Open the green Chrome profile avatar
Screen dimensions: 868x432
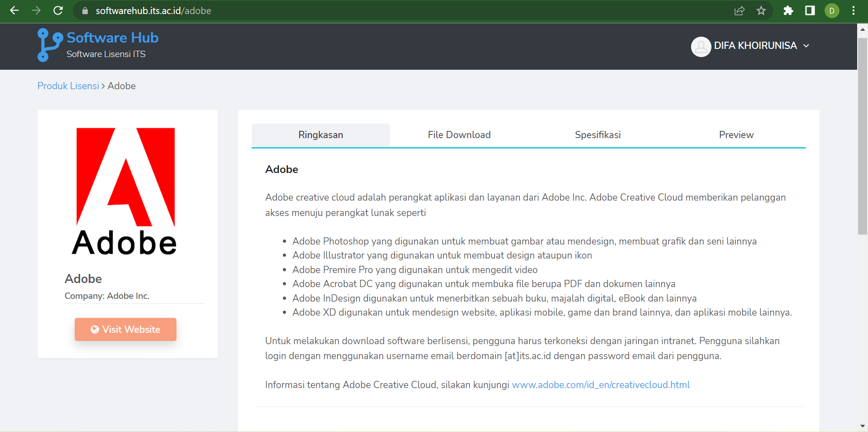[831, 10]
